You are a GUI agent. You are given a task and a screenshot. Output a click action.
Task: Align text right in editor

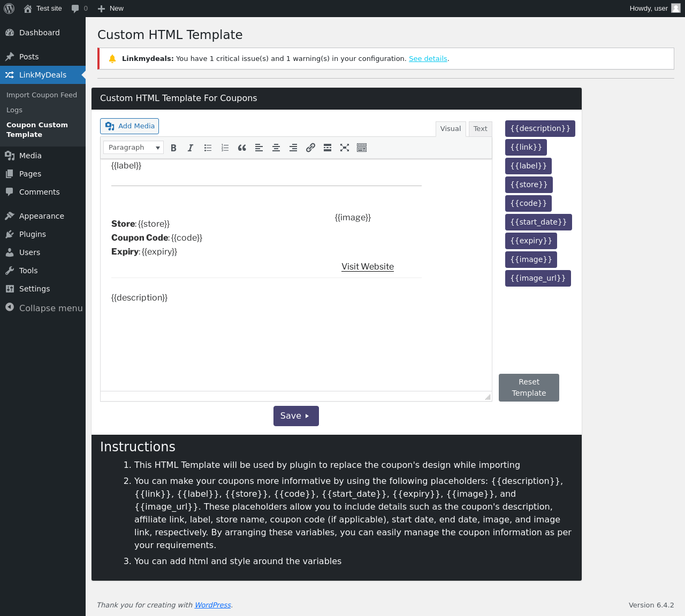click(293, 148)
